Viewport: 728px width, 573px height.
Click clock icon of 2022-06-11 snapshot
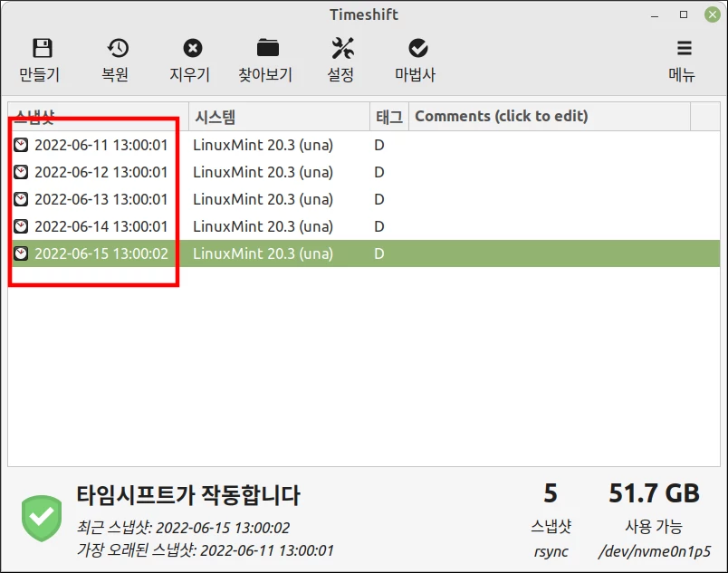point(21,145)
